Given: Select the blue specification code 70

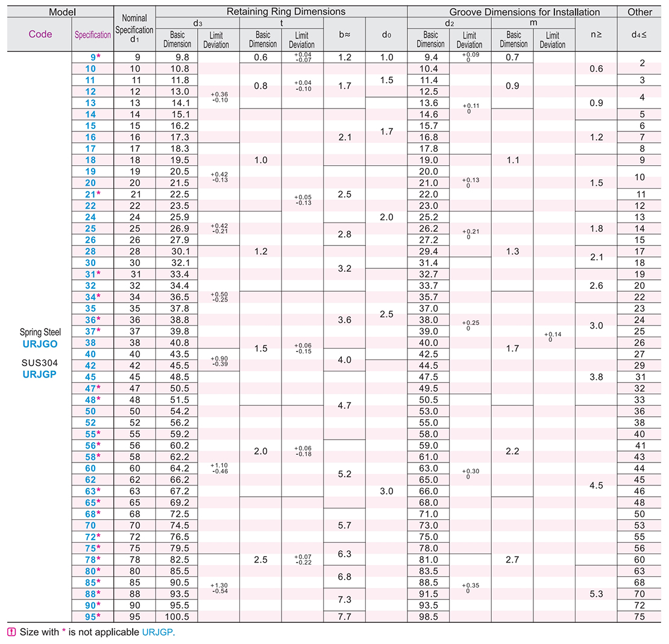Looking at the screenshot, I should (x=90, y=525).
